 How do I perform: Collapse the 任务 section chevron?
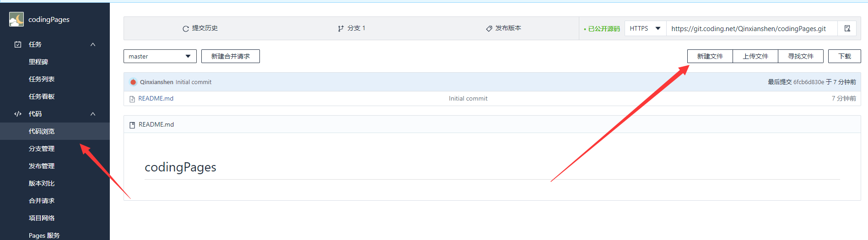[x=93, y=44]
